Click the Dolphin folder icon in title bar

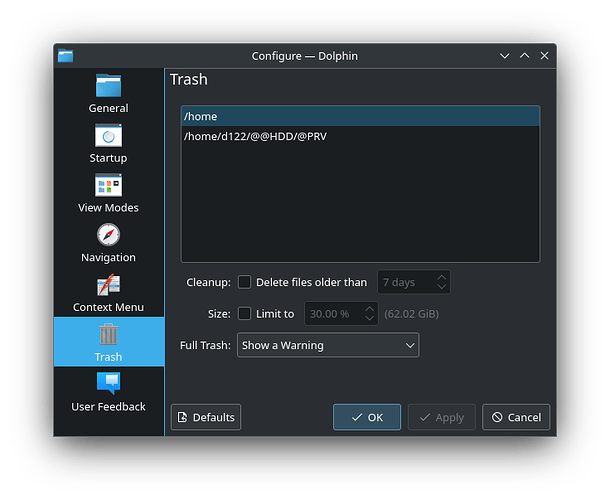(x=65, y=56)
